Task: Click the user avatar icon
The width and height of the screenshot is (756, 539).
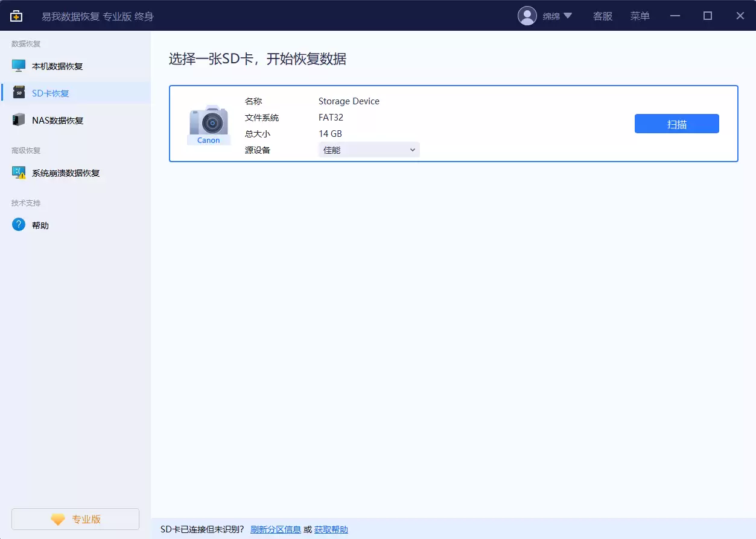Action: point(527,16)
